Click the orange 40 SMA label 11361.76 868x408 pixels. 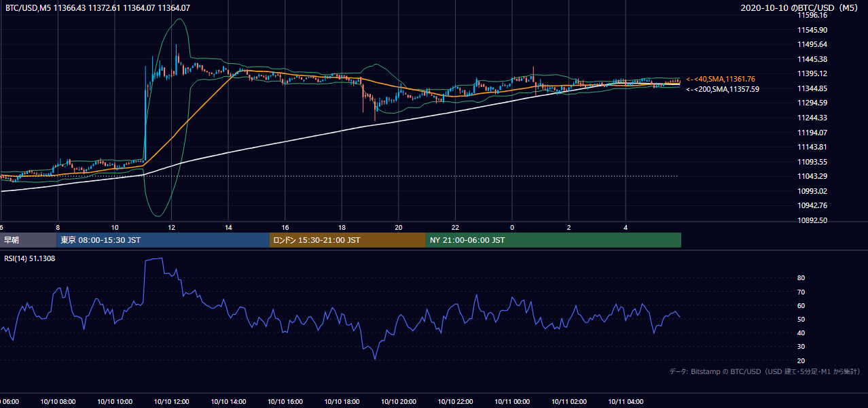[720, 79]
